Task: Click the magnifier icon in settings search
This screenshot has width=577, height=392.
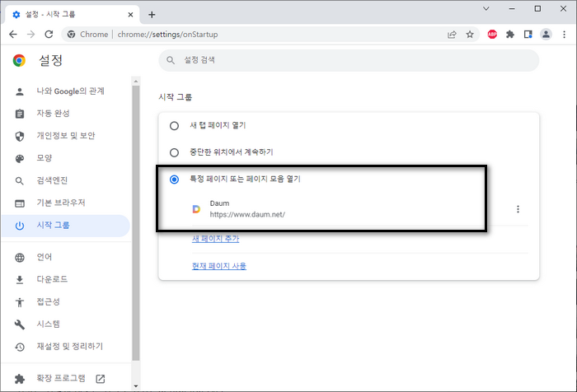Action: coord(171,60)
